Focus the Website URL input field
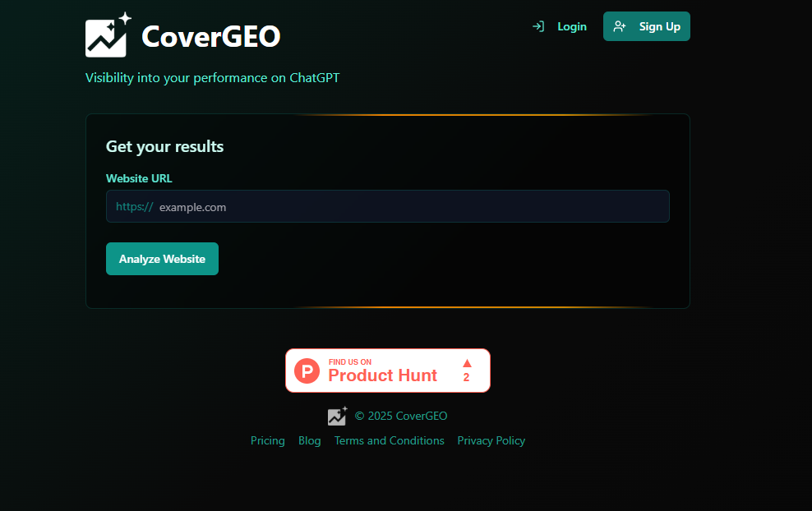 point(388,206)
